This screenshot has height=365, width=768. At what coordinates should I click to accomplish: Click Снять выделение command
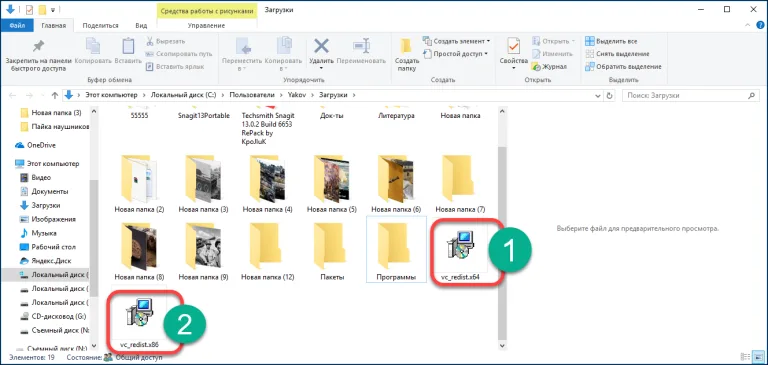pos(617,54)
